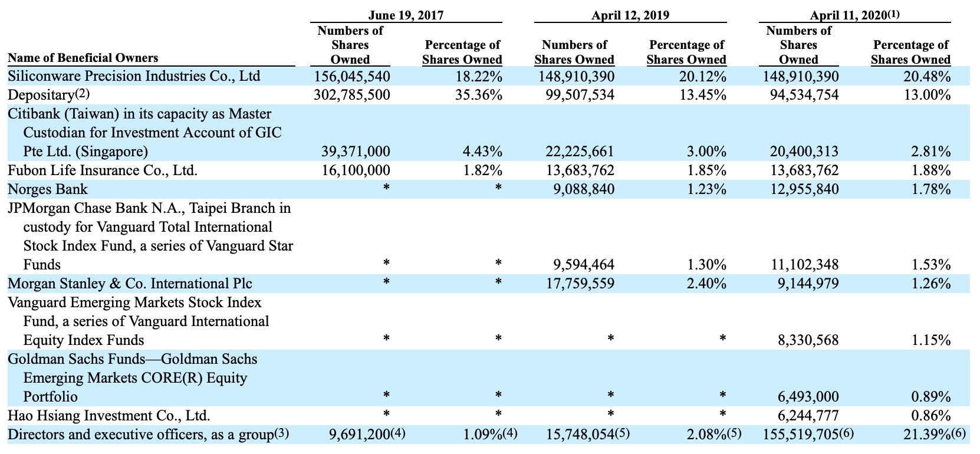Click the value 20,400,313

[804, 152]
